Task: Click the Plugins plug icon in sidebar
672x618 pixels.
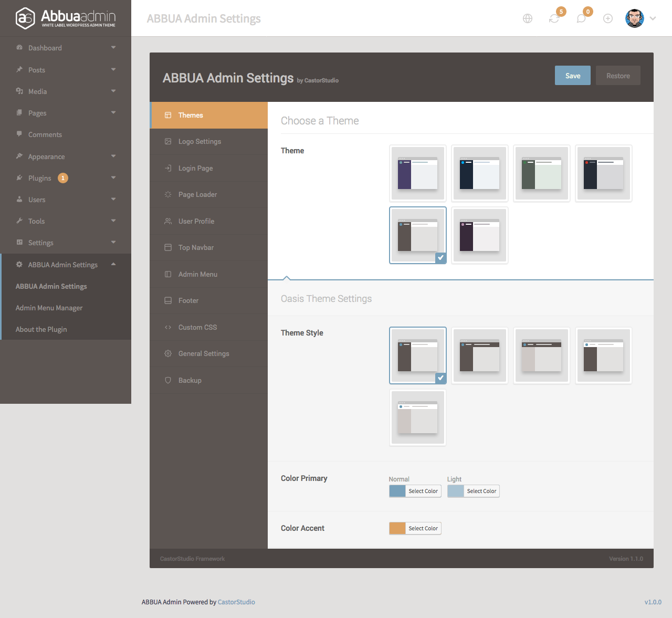Action: [x=19, y=178]
